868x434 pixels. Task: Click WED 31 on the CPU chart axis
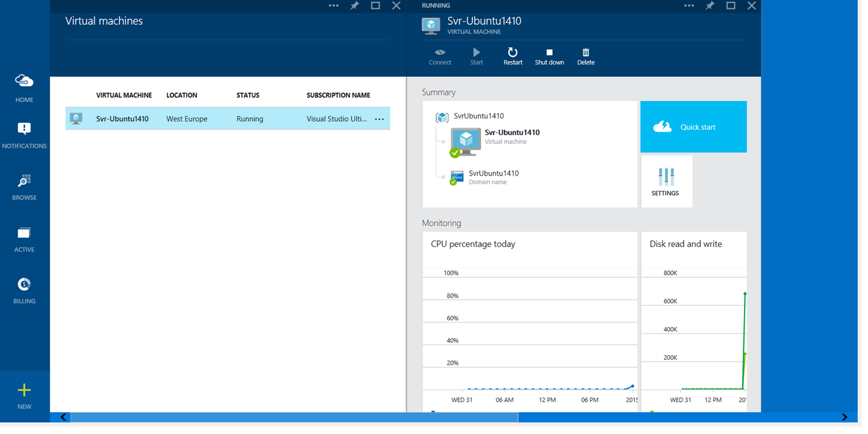(462, 400)
